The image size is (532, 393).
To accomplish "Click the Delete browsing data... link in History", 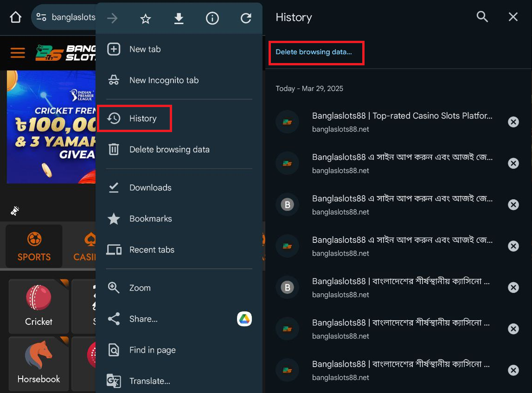I will coord(314,52).
